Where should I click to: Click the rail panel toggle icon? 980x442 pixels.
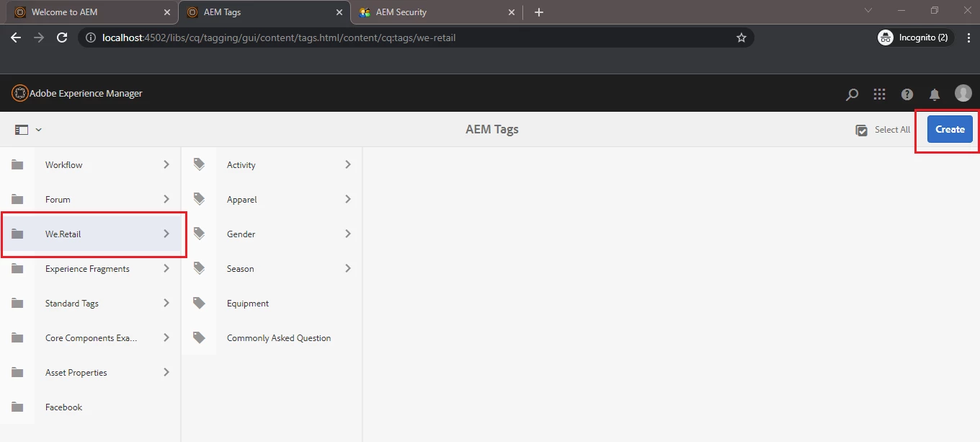point(22,130)
